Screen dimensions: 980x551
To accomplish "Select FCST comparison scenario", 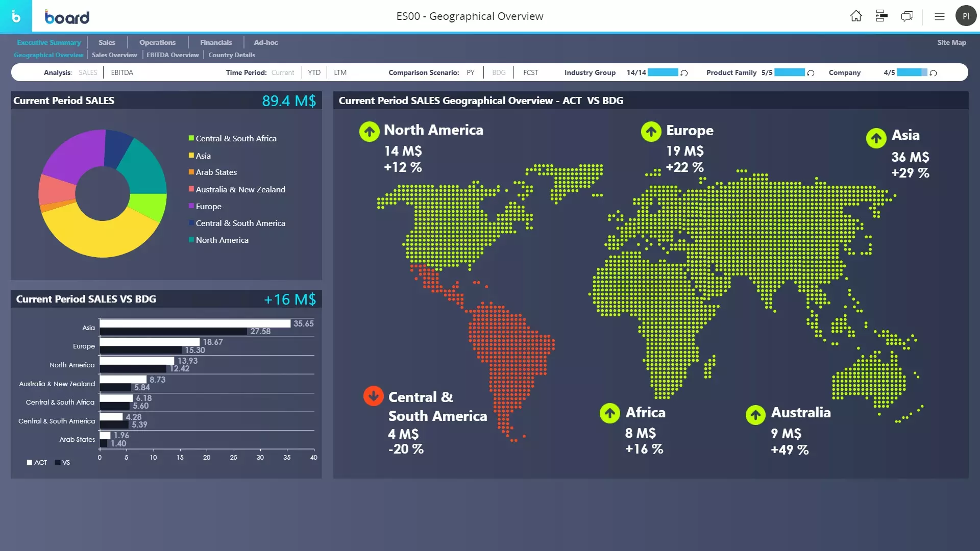I will [531, 72].
